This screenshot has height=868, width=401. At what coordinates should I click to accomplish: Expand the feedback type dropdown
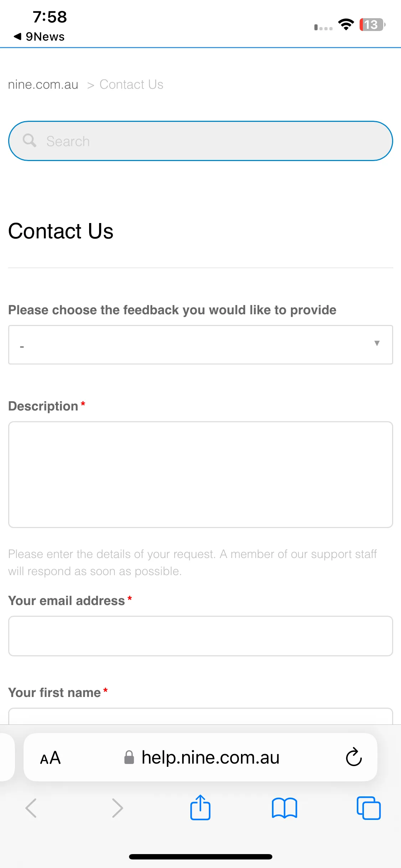pos(201,345)
